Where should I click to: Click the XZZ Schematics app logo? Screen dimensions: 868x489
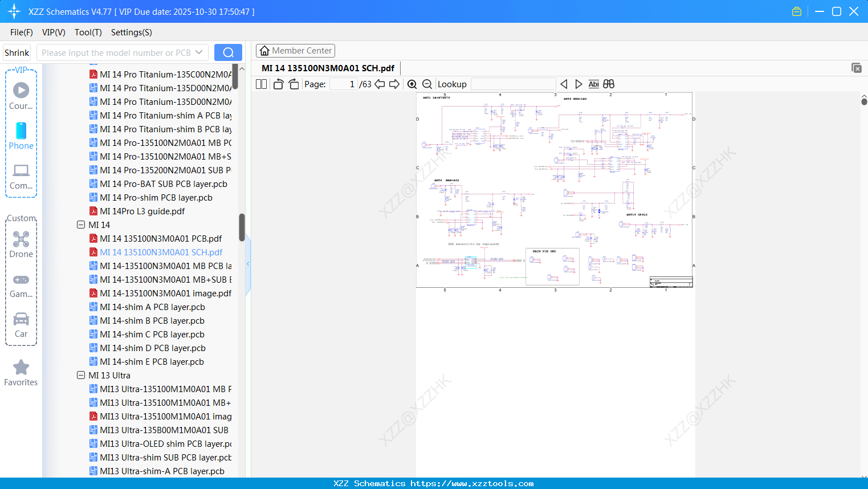14,11
